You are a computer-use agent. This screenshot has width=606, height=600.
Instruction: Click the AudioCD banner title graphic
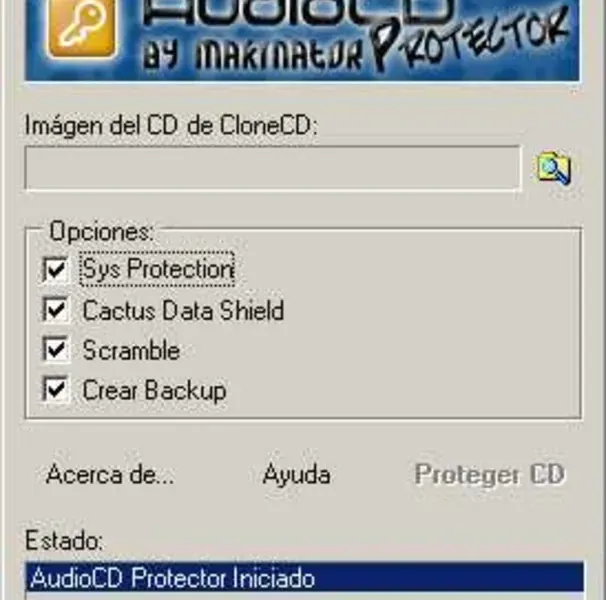(296, 14)
